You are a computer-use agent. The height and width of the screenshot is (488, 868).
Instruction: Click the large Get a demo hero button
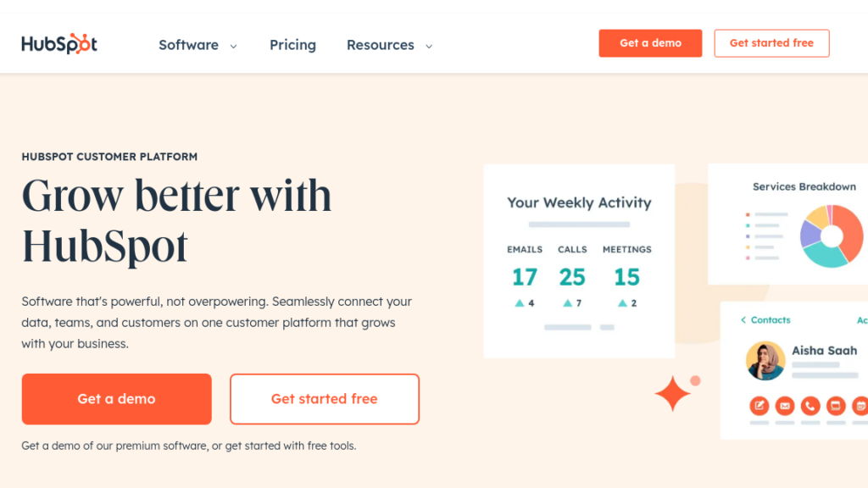[x=117, y=399]
